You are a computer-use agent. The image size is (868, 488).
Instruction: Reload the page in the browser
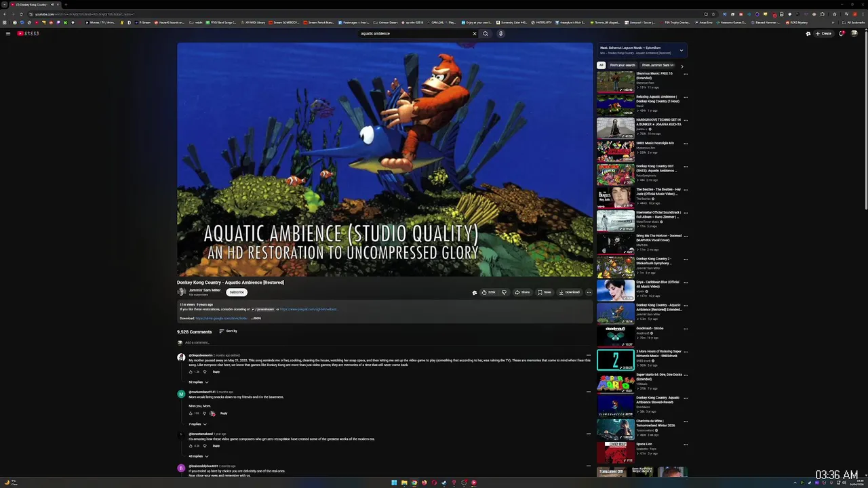[x=20, y=14]
